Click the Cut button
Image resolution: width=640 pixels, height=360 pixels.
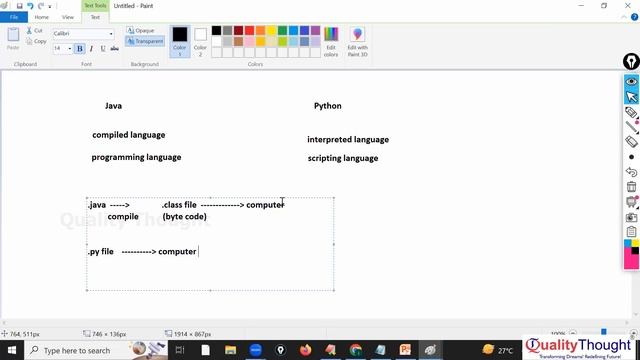coord(35,31)
